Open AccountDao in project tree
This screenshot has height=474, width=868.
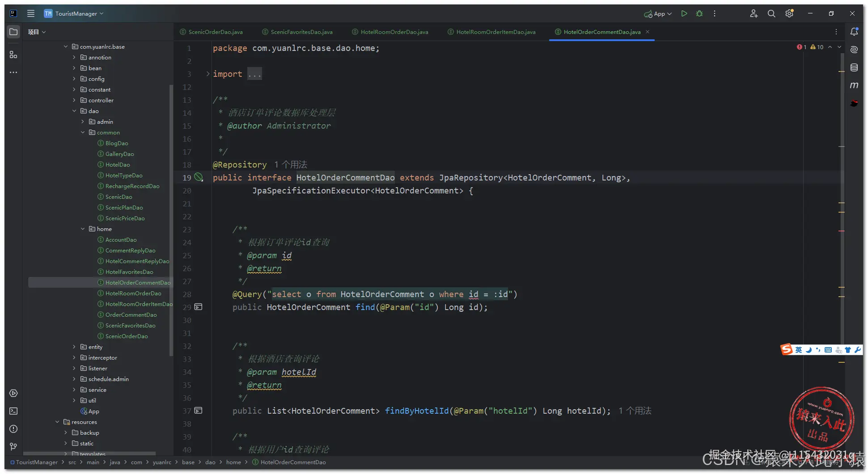point(117,239)
